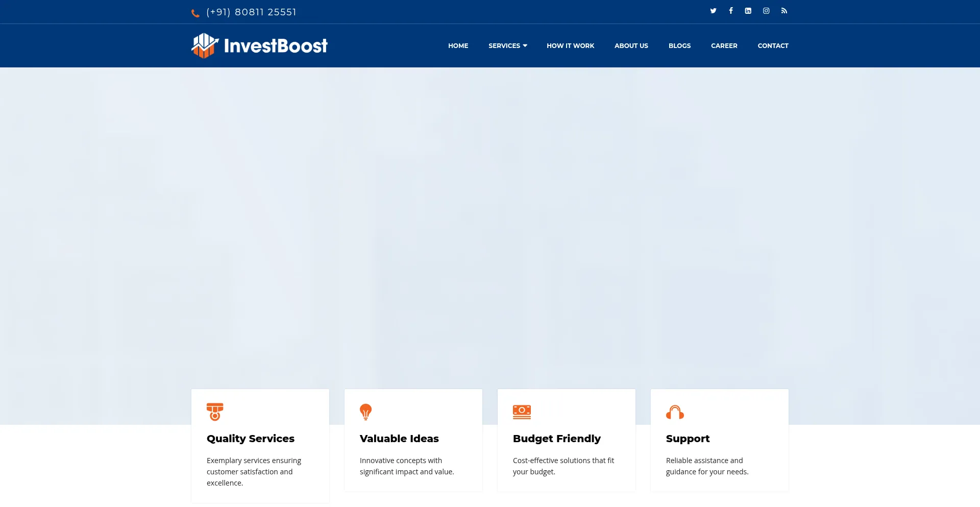Call the phone number (+91) 80811 25551
Image resolution: width=980 pixels, height=507 pixels.
coord(251,12)
